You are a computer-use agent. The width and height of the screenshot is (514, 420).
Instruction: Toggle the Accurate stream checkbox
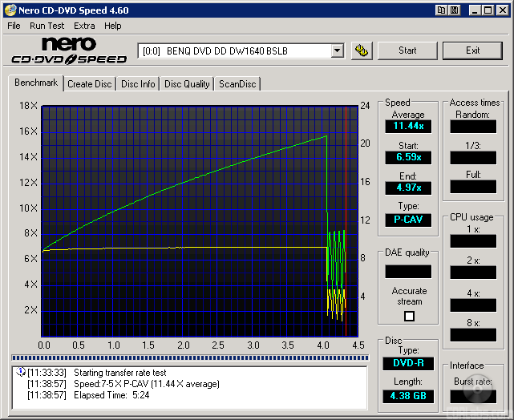click(x=409, y=316)
